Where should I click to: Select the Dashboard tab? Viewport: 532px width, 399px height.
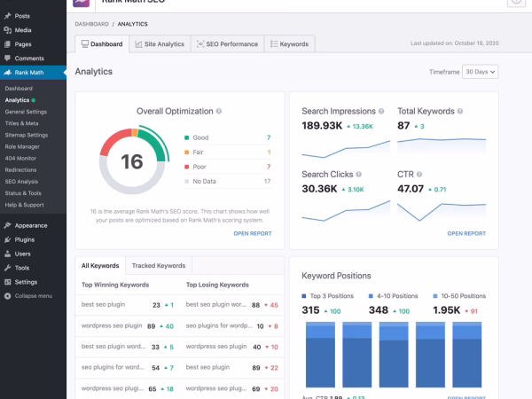pos(102,44)
